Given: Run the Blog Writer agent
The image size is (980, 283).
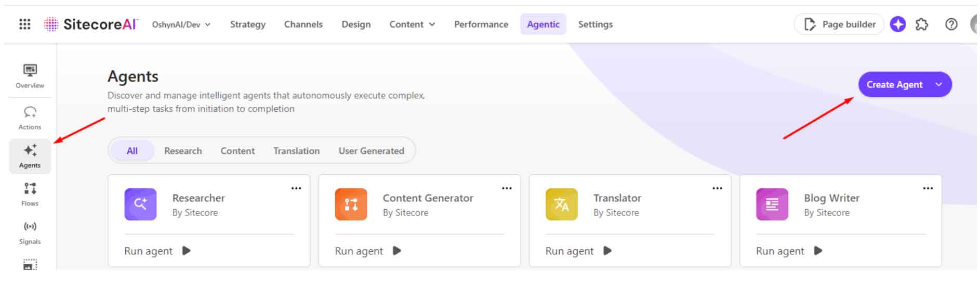Looking at the screenshot, I should [789, 251].
